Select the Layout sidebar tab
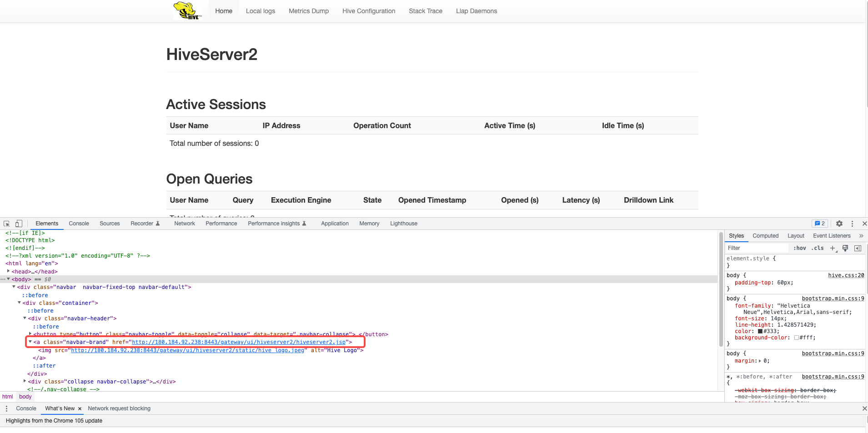Image resolution: width=868 pixels, height=433 pixels. coord(796,236)
